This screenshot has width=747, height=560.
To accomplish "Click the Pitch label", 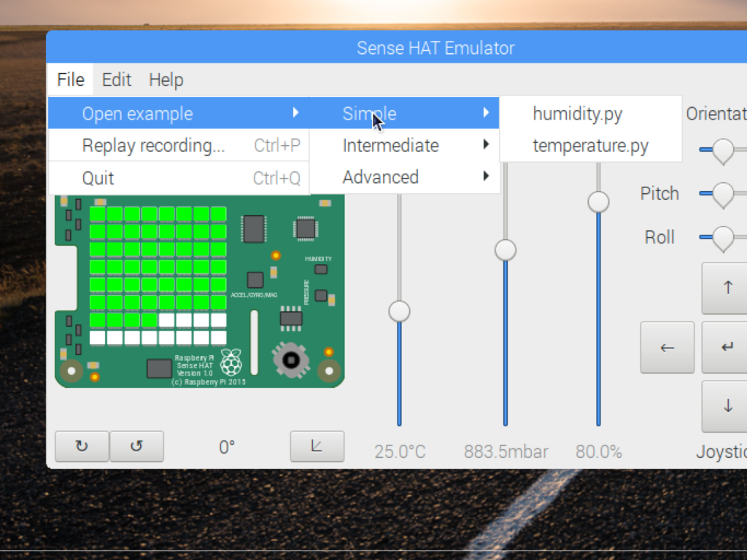I will coord(659,194).
